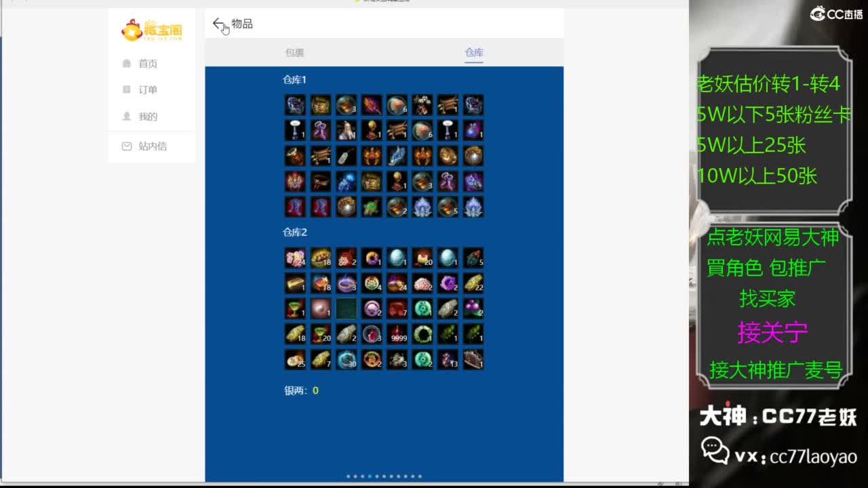The height and width of the screenshot is (488, 868).
Task: Click the purple bowl with count 3
Action: (346, 283)
